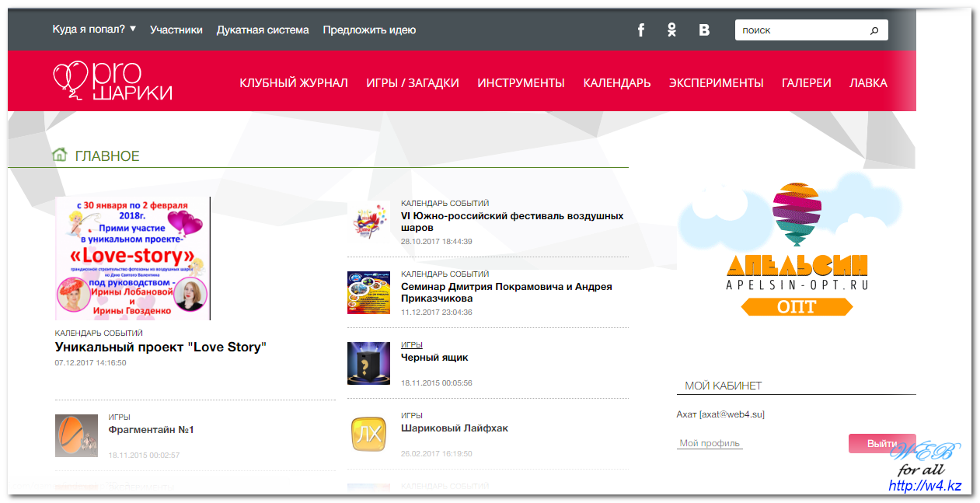This screenshot has height=503, width=980.
Task: Open the Семинар Покрамовича thumbnail
Action: pos(368,292)
